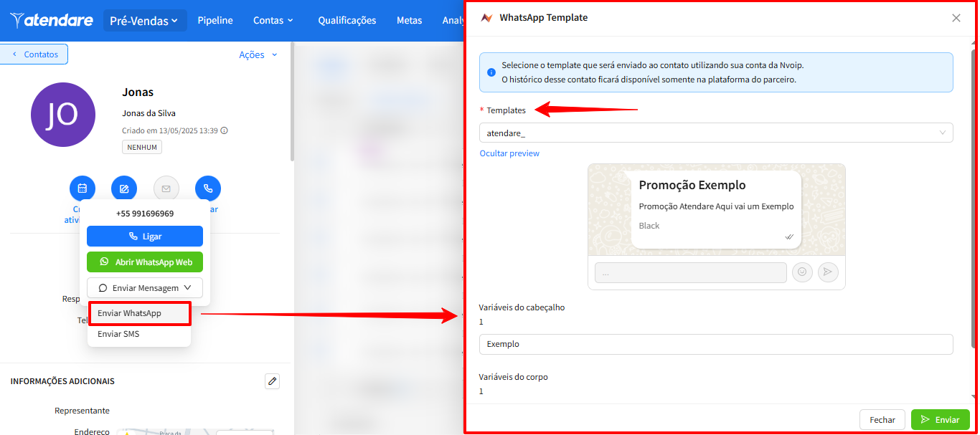The width and height of the screenshot is (980, 435).
Task: Click the header variable Exemplo field
Action: pyautogui.click(x=716, y=344)
